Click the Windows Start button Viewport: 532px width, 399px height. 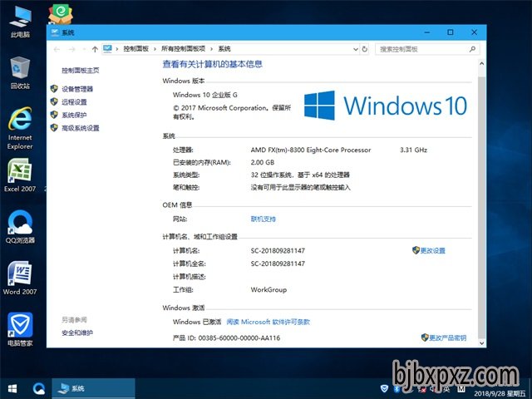point(12,388)
